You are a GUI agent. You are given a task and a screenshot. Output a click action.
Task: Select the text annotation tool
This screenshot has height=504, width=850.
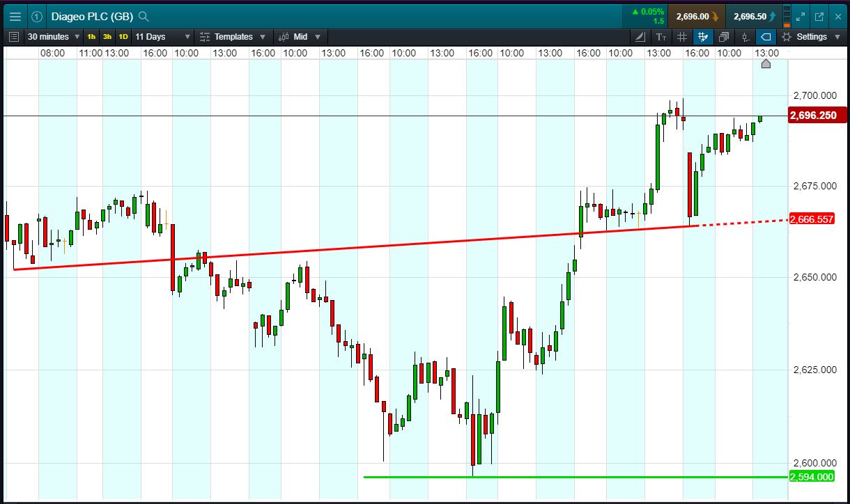coord(661,37)
